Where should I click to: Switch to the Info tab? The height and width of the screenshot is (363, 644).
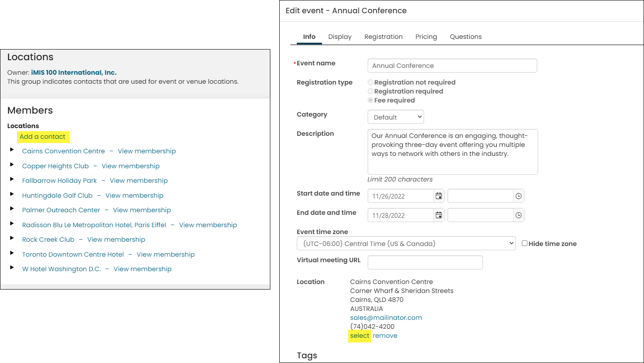point(309,37)
